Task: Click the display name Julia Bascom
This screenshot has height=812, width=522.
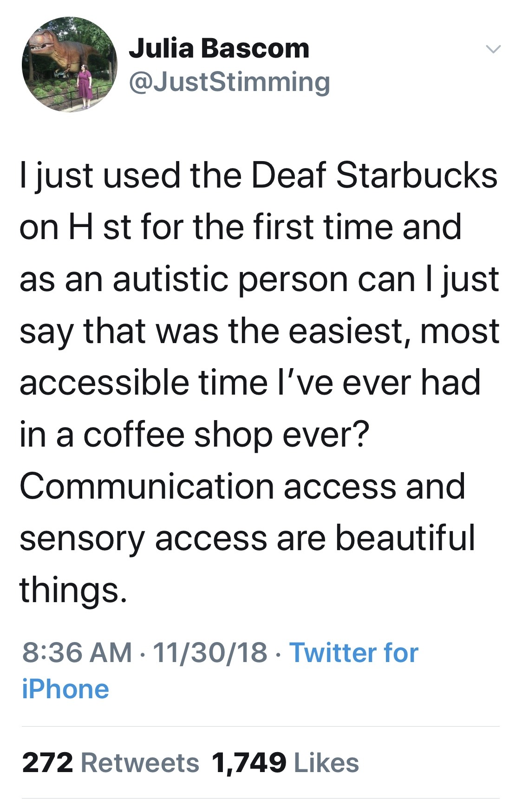Action: click(x=220, y=50)
